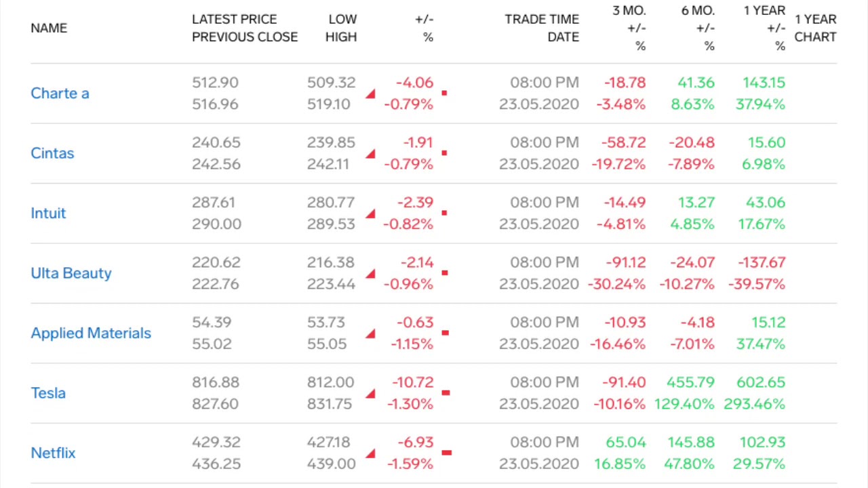The height and width of the screenshot is (488, 868).
Task: Click the 1 YEAR CHART column header
Action: point(815,28)
